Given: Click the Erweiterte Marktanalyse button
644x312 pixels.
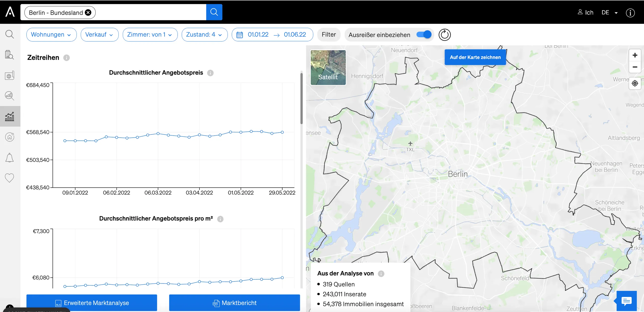Looking at the screenshot, I should (92, 303).
